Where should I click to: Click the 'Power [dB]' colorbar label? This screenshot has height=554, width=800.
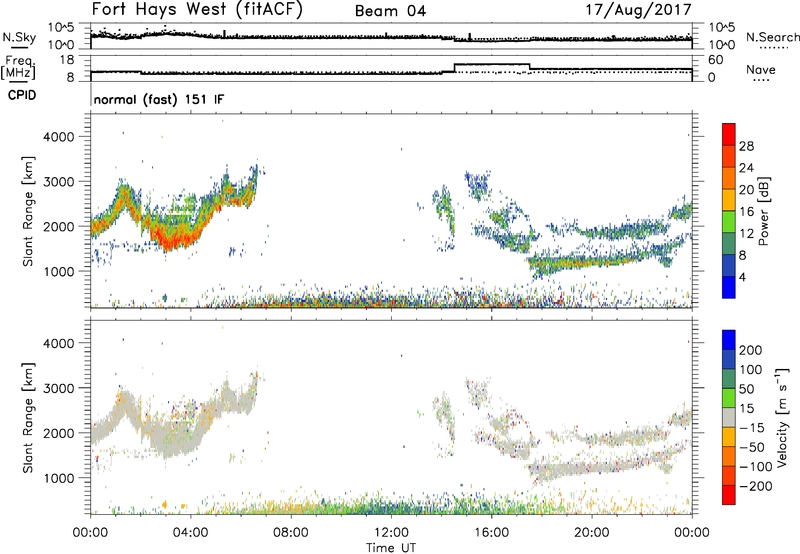tap(763, 211)
